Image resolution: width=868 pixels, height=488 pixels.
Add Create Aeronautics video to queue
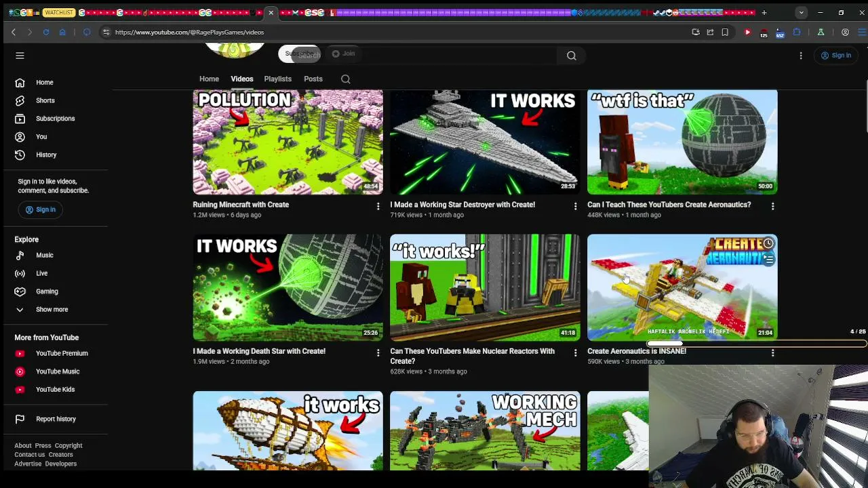768,259
